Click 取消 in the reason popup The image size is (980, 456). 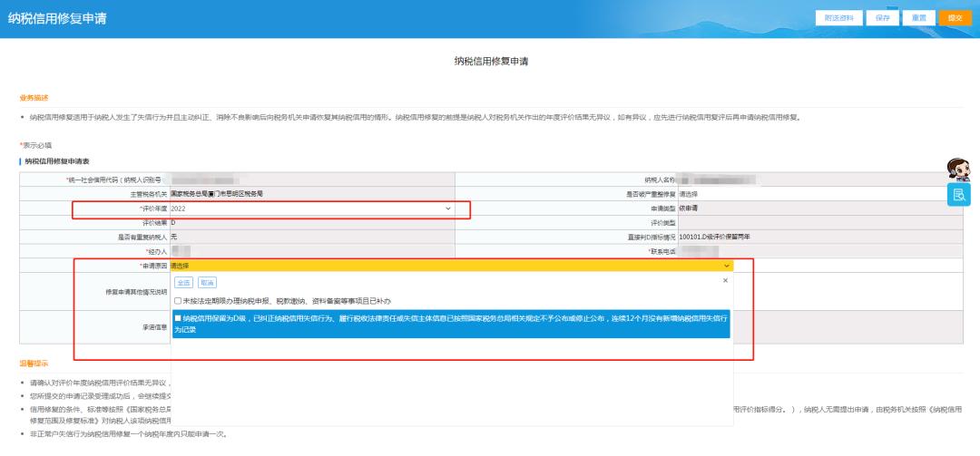(208, 283)
